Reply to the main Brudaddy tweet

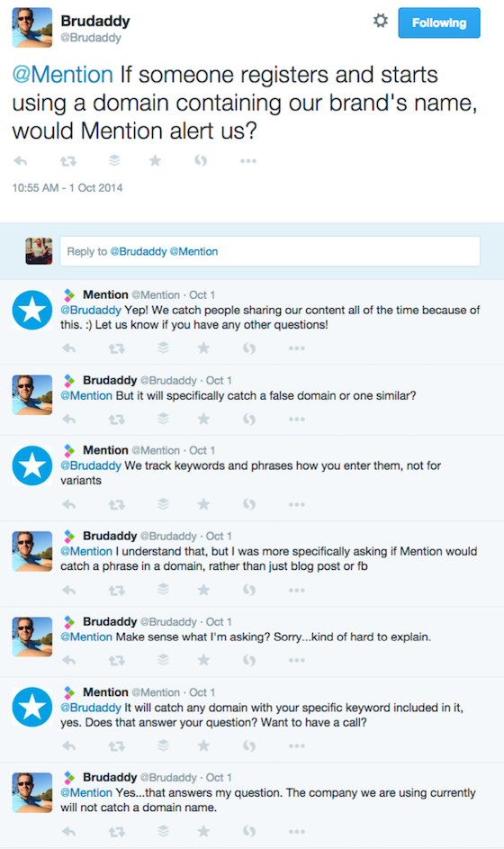tap(21, 161)
